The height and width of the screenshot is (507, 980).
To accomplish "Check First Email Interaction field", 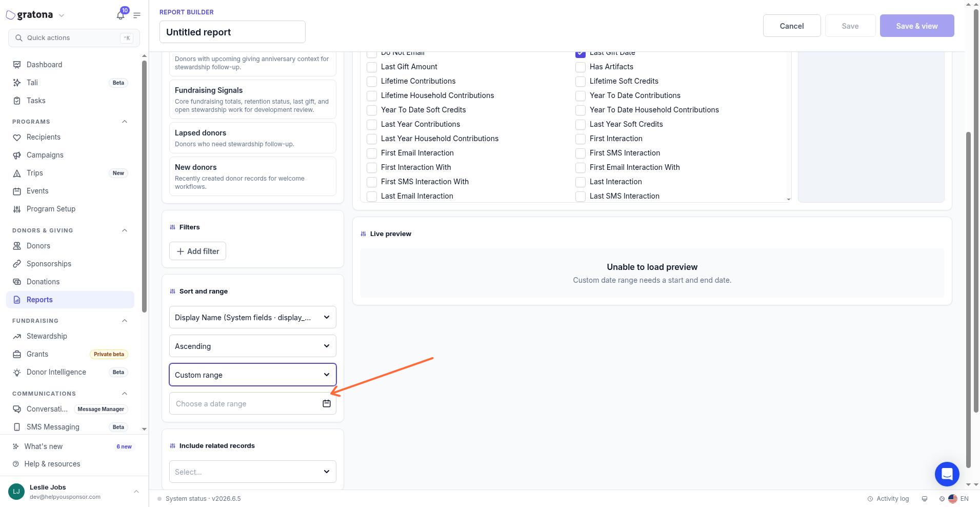I will point(372,153).
